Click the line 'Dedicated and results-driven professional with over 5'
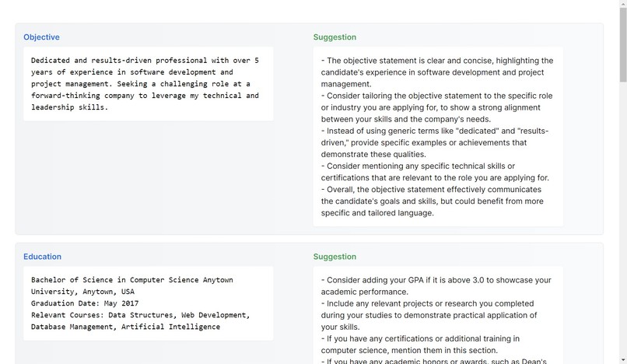Screen dimensions: 627x364 pos(145,61)
